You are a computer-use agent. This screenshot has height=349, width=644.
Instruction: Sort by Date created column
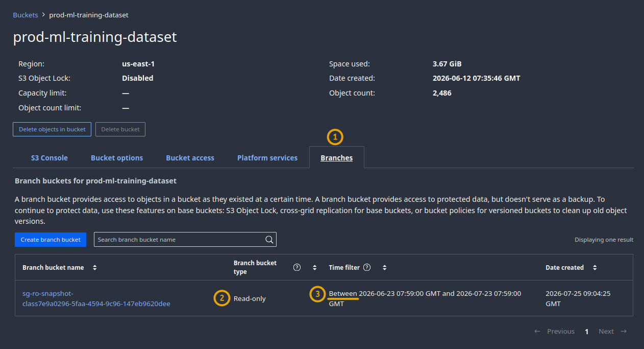click(595, 268)
